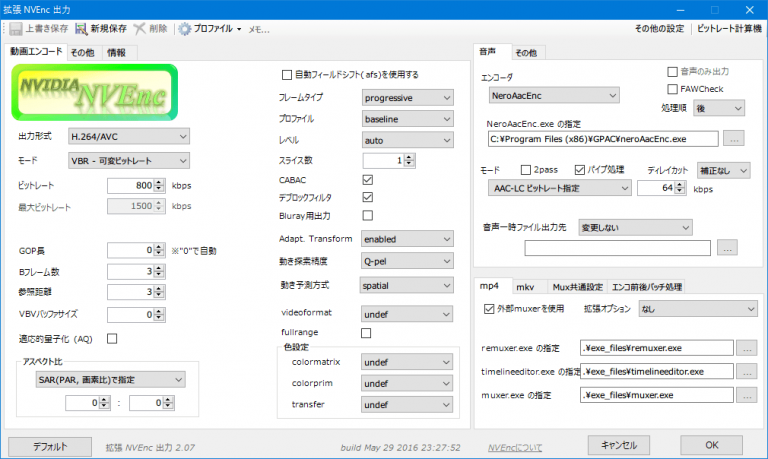Image resolution: width=768 pixels, height=459 pixels.
Task: Click the ビットレート value field
Action: [131, 186]
